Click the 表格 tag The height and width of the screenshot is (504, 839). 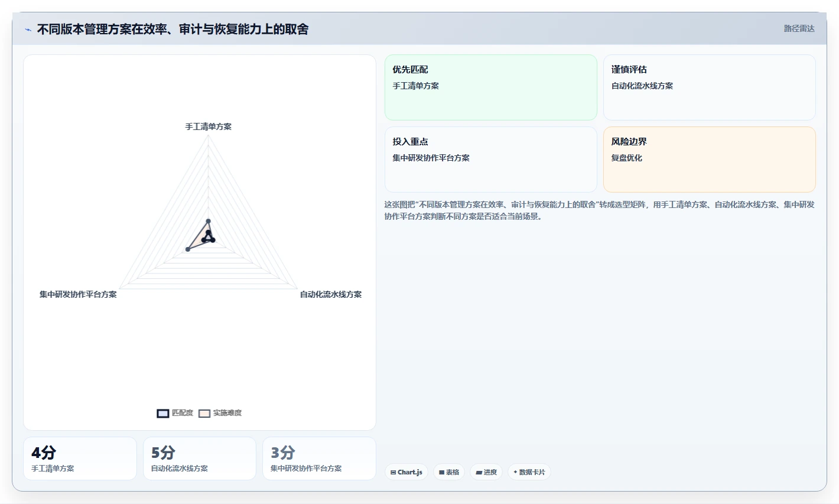[449, 472]
